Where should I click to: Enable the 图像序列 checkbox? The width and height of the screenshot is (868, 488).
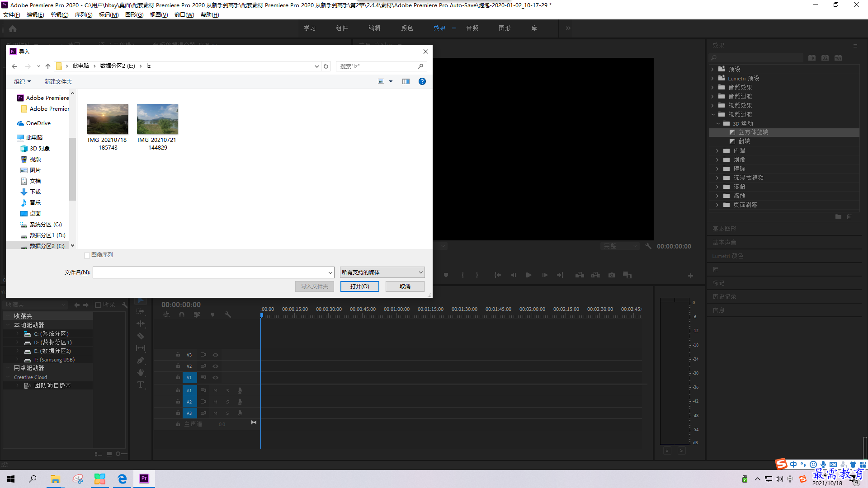87,255
